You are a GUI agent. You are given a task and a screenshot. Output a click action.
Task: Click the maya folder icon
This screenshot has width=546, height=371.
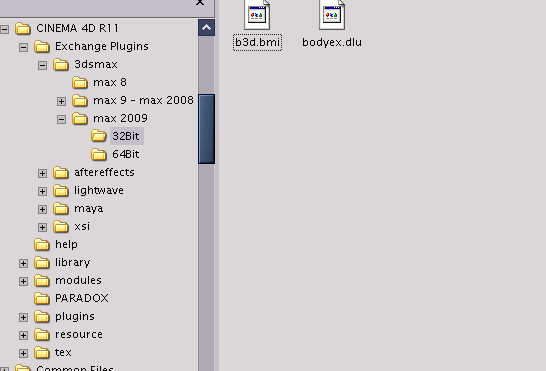point(61,209)
